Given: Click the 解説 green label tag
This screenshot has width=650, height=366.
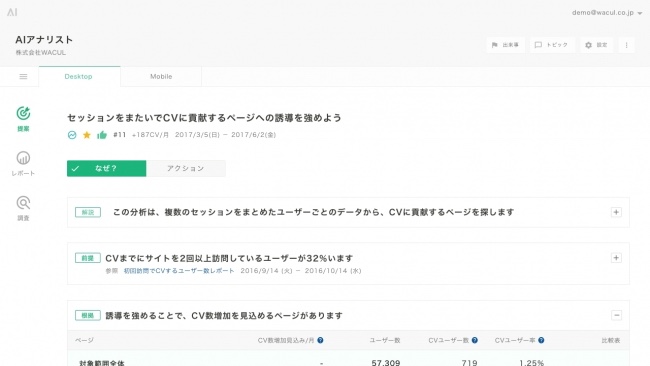Looking at the screenshot, I should click(88, 212).
